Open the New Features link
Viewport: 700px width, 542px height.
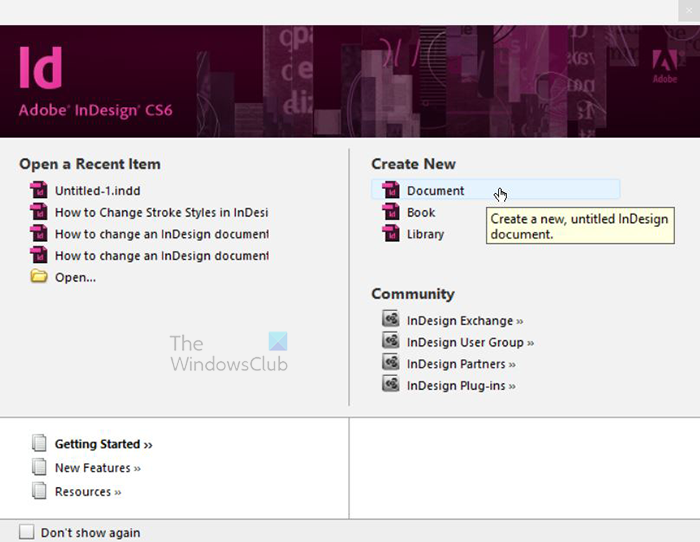(x=97, y=468)
